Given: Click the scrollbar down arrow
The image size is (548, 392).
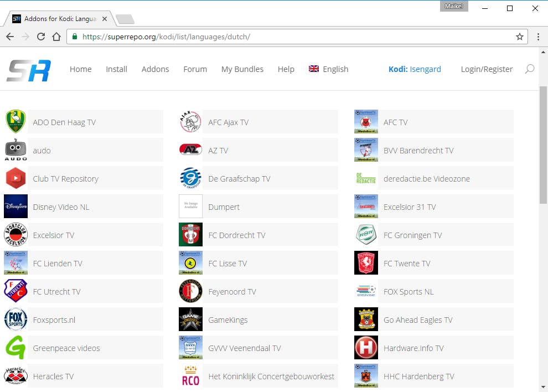Looking at the screenshot, I should [543, 387].
